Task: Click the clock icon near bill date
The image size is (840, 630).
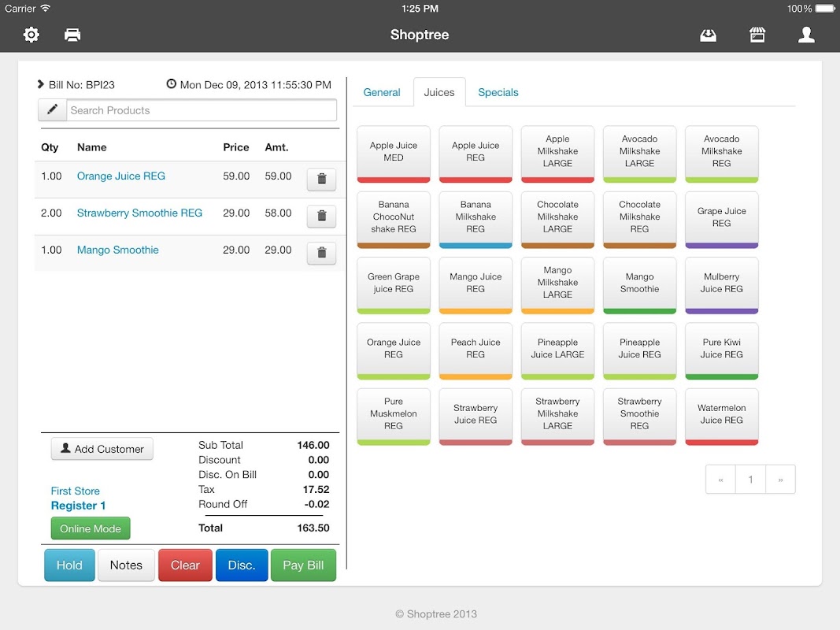Action: (x=172, y=84)
